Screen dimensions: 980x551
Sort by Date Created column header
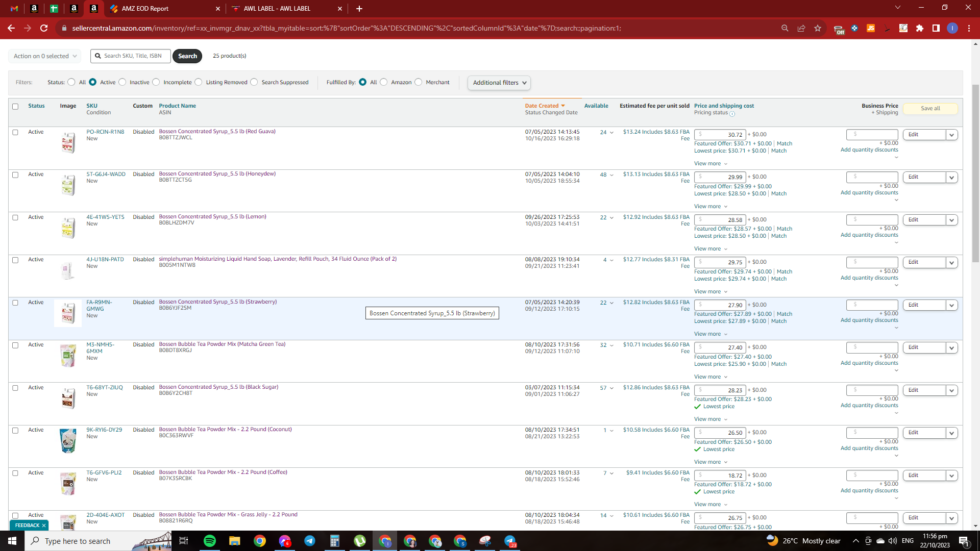pos(542,106)
